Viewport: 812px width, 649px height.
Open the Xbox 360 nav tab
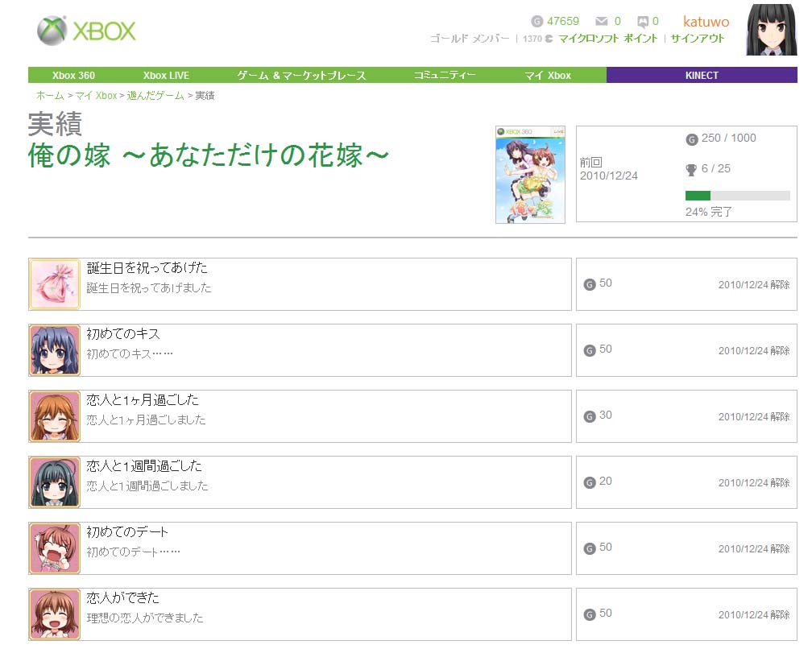[x=73, y=75]
